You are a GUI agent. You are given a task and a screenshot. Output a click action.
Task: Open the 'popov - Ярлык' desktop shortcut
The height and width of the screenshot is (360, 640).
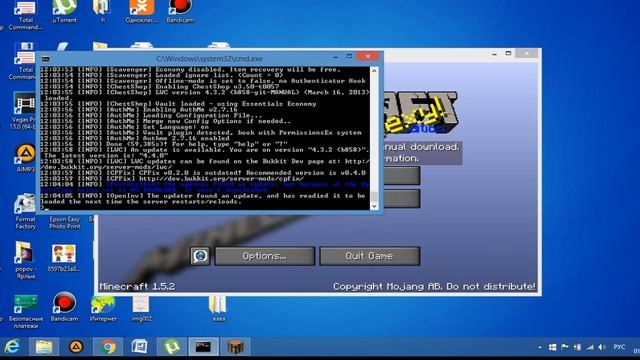[25, 260]
